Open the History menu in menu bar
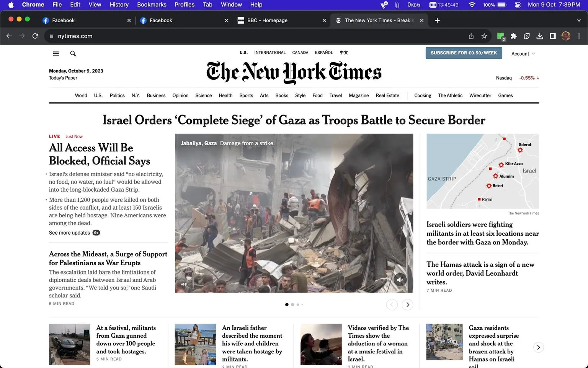The width and height of the screenshot is (588, 368). tap(119, 5)
